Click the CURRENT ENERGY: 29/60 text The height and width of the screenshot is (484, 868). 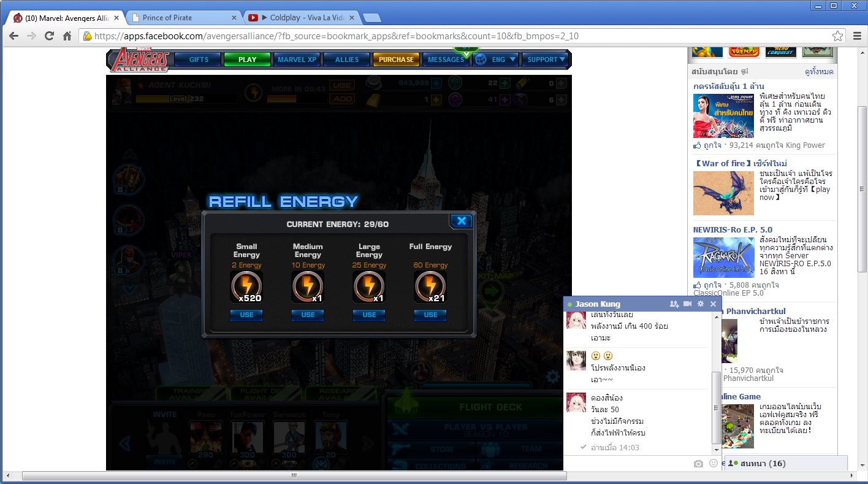coord(338,224)
